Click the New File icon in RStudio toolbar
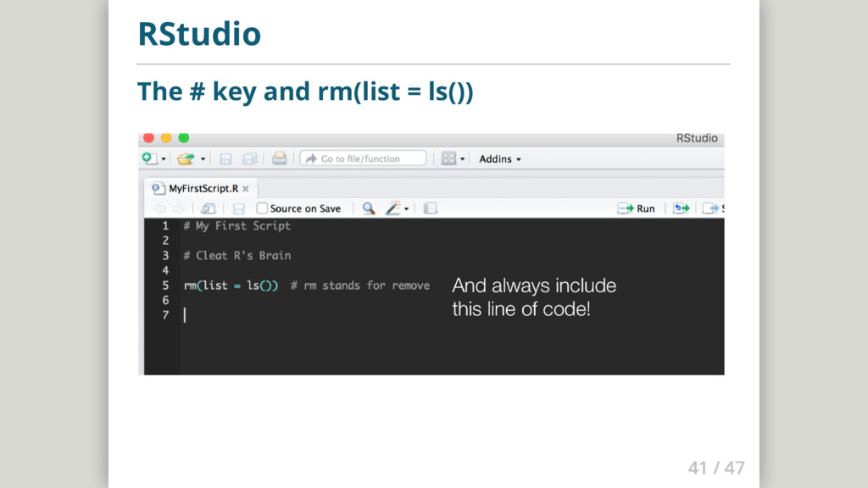Viewport: 868px width, 488px height. click(x=149, y=158)
